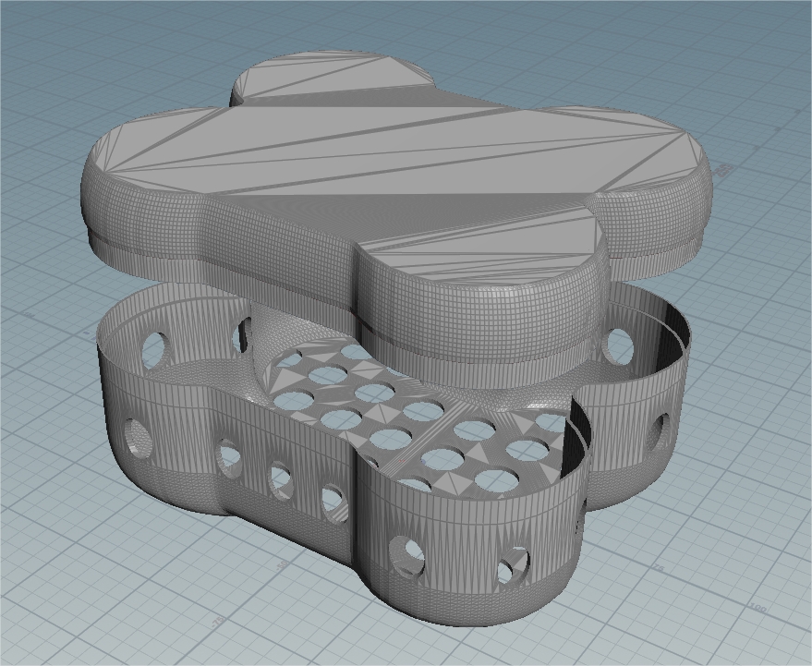Click the "-75" grid axis label

(x=217, y=621)
